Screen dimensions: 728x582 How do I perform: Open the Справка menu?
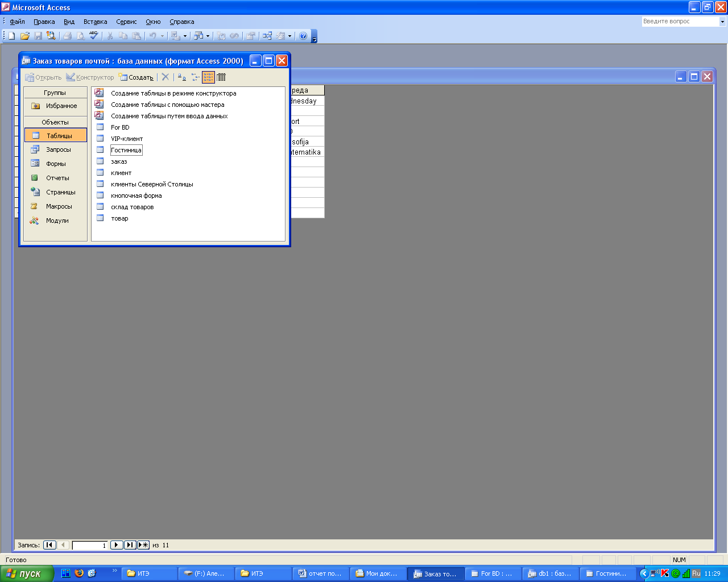[182, 22]
